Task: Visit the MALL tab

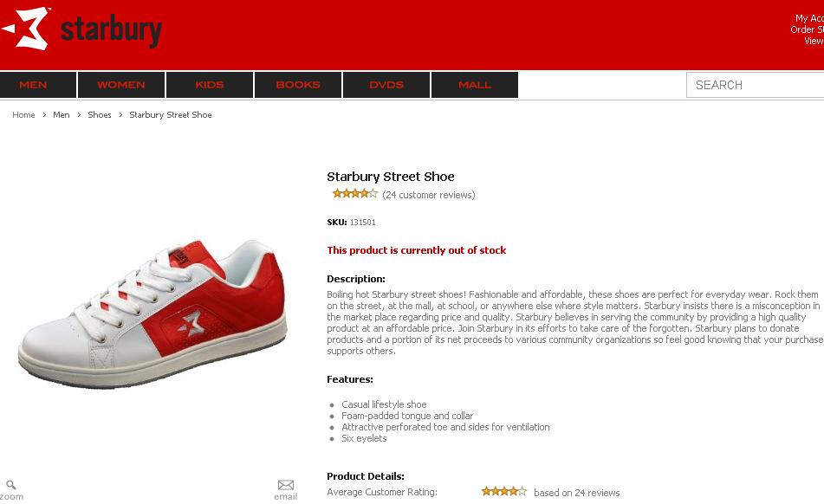Action: coord(475,85)
